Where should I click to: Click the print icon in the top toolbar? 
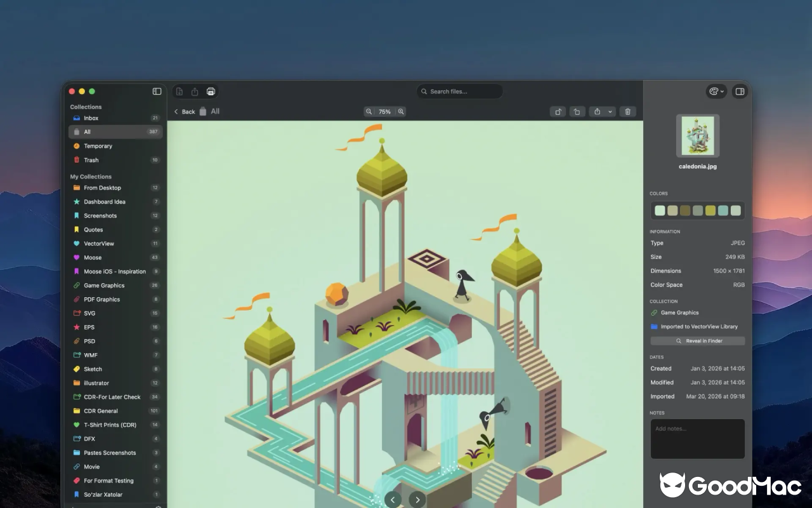tap(211, 91)
